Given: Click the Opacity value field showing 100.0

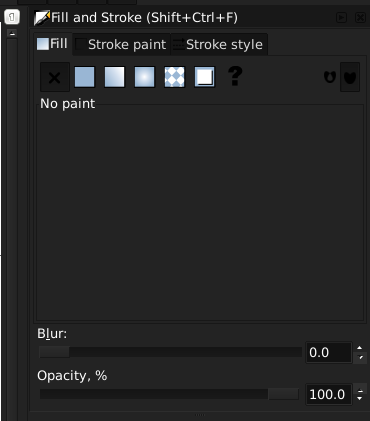Looking at the screenshot, I should 329,394.
